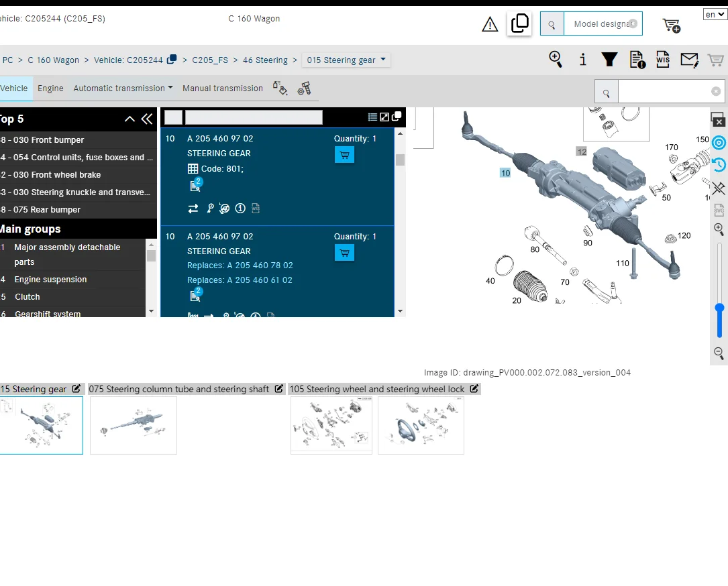Edit the 075 Steering column tube heading

click(278, 389)
